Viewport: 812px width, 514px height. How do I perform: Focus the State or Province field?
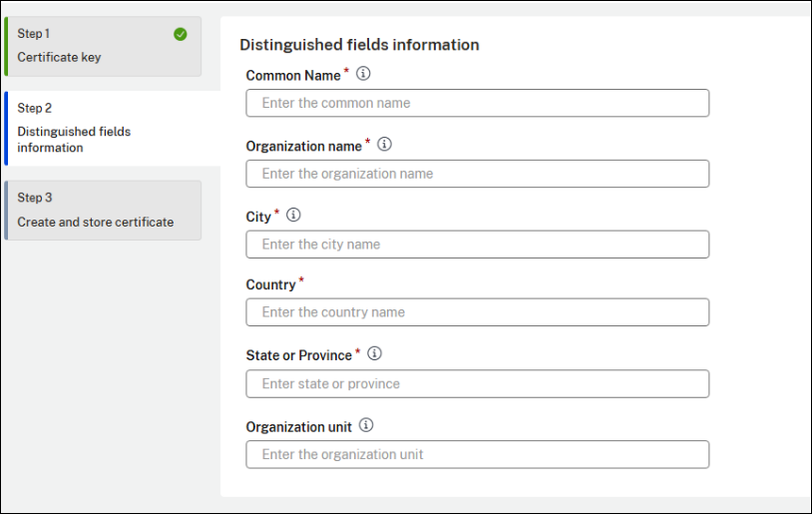pyautogui.click(x=477, y=383)
